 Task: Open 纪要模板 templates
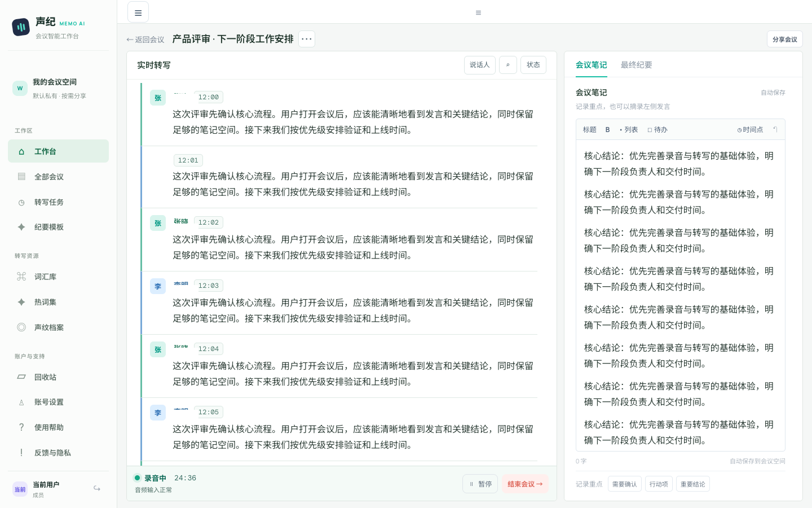pos(58,227)
